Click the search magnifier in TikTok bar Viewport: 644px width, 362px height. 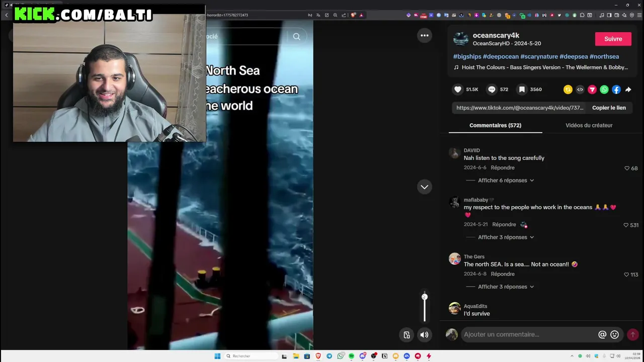296,36
